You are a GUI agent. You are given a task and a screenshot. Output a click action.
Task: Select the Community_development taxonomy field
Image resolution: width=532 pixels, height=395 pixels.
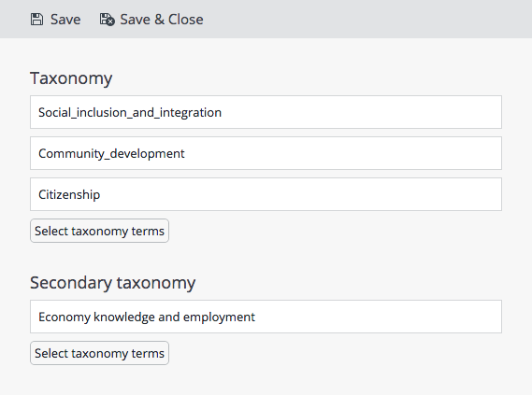pos(266,153)
